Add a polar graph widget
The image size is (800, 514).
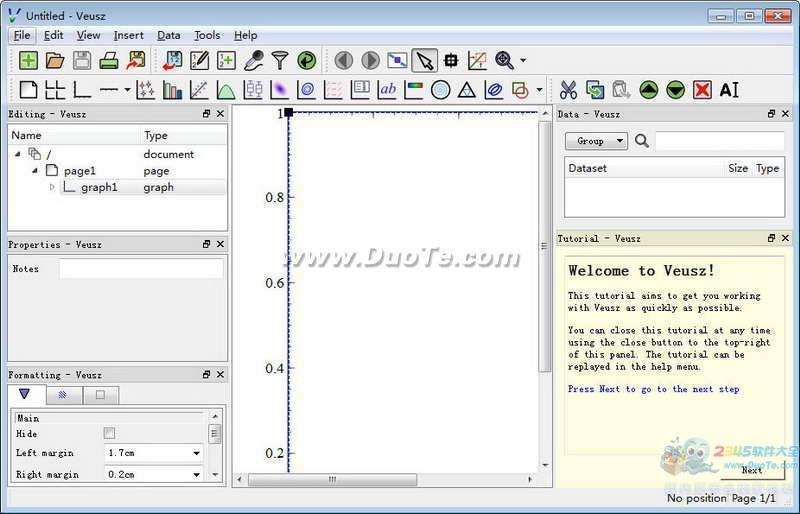pyautogui.click(x=440, y=90)
